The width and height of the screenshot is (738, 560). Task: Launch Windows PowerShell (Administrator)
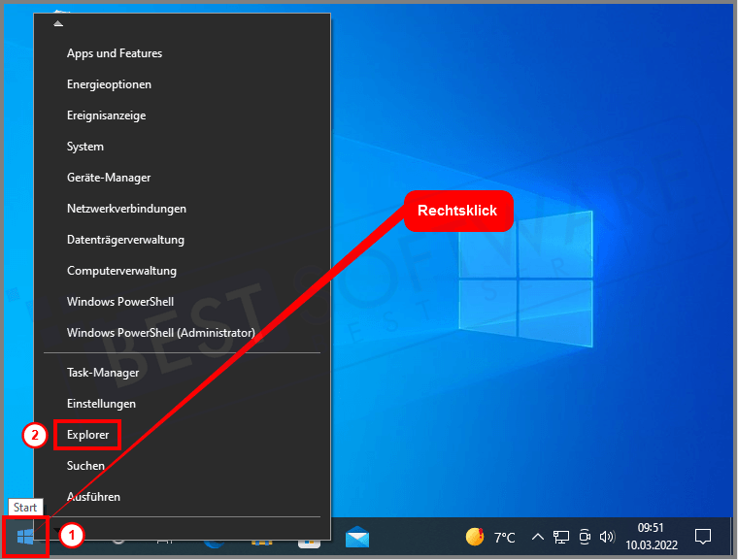point(160,333)
